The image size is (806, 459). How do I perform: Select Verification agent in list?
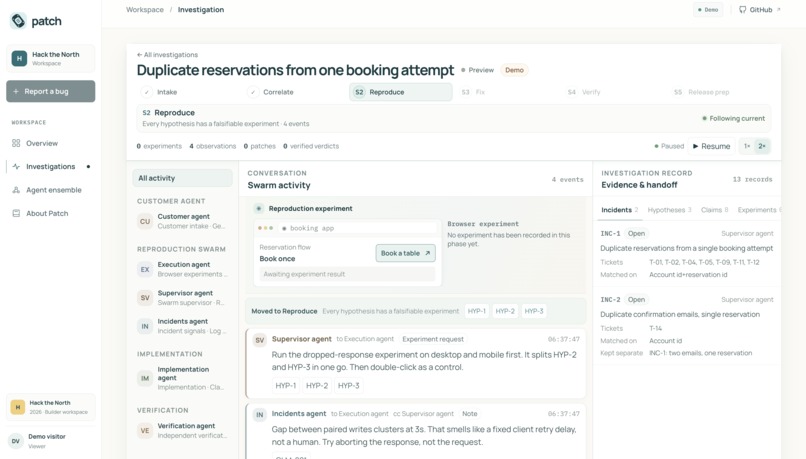(182, 430)
